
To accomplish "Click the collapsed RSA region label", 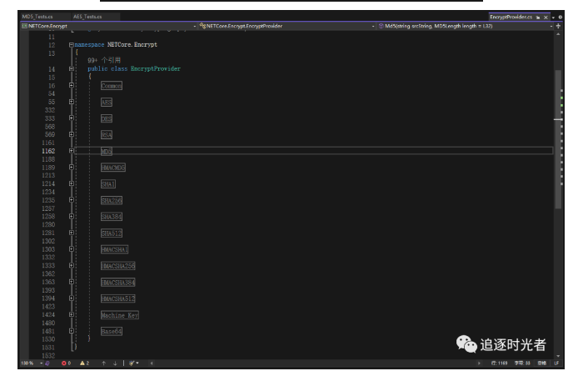I will [107, 135].
